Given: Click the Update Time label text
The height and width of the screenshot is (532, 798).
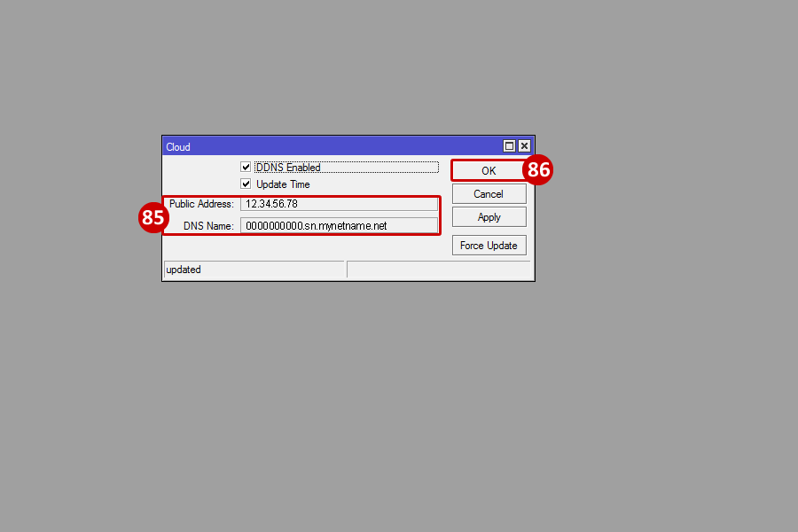Looking at the screenshot, I should (x=283, y=184).
